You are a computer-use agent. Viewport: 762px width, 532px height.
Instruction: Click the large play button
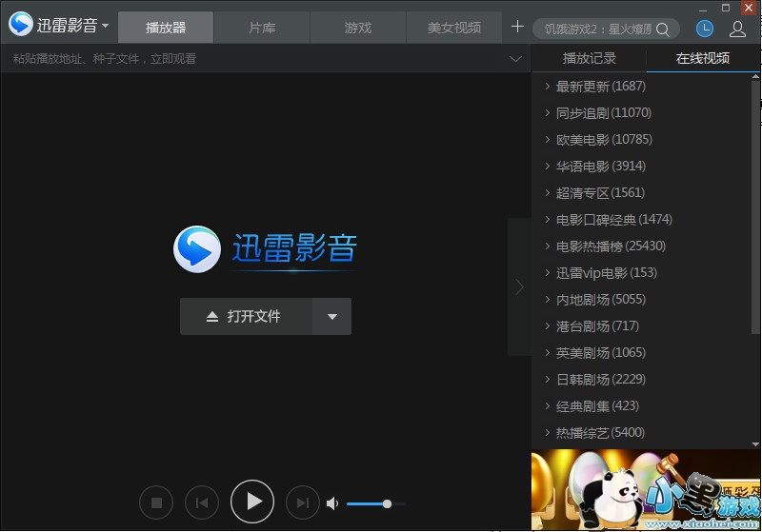coord(252,502)
